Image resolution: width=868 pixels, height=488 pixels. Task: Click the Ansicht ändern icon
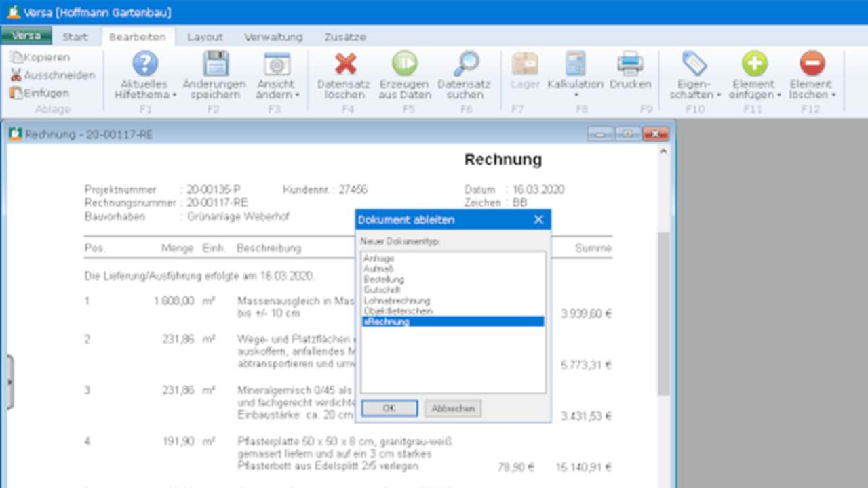click(277, 64)
